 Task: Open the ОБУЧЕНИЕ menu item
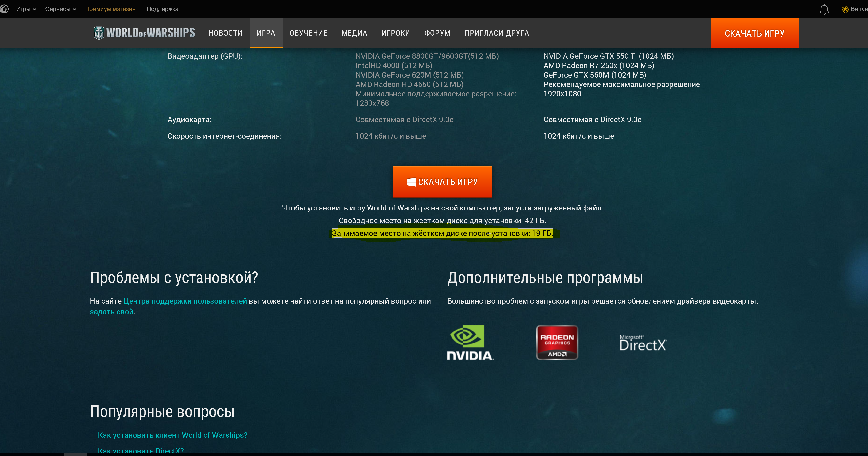pos(308,33)
